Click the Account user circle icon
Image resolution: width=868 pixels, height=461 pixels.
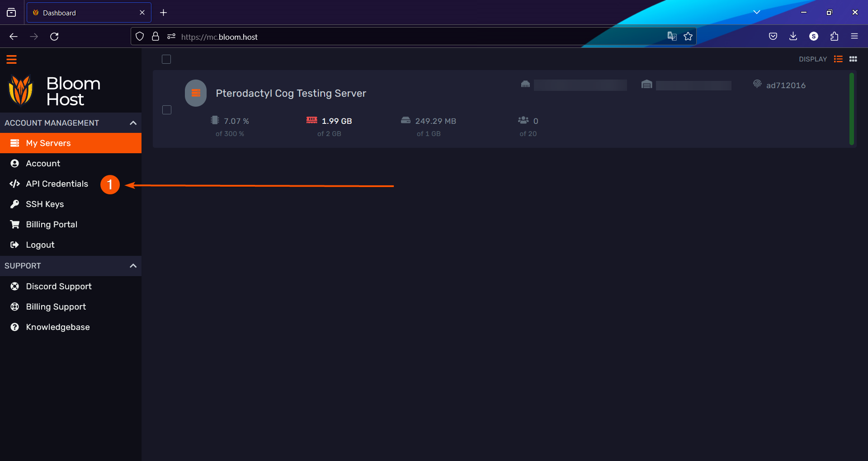[x=14, y=163]
